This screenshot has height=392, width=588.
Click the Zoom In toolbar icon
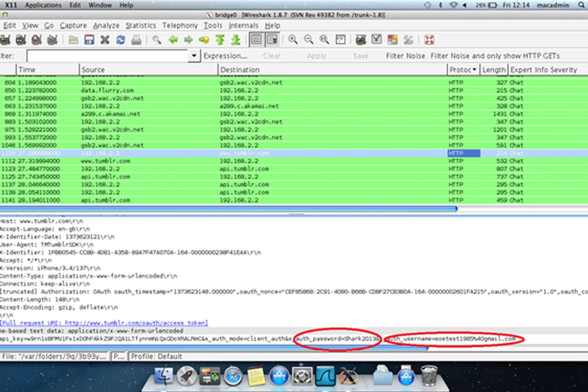(293, 40)
